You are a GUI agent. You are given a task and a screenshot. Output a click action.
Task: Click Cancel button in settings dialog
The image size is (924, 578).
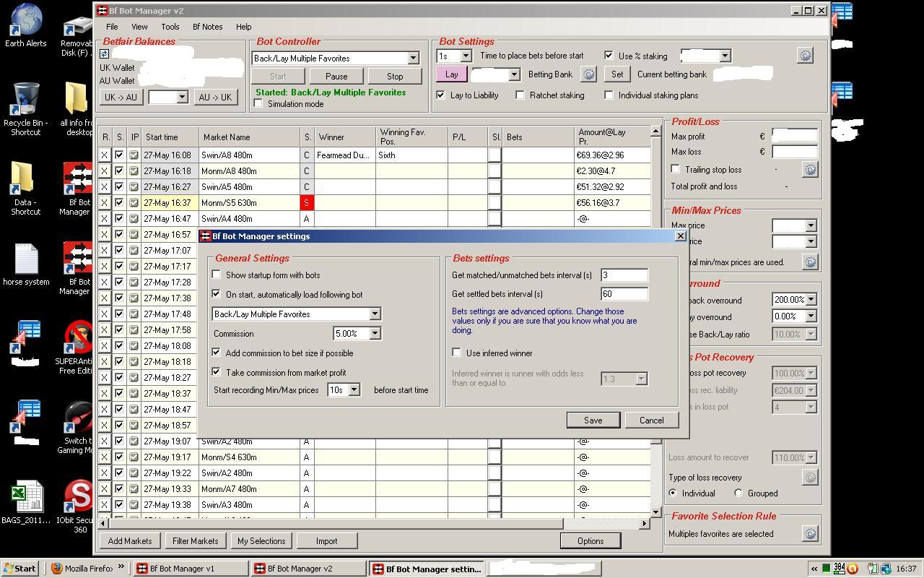651,420
